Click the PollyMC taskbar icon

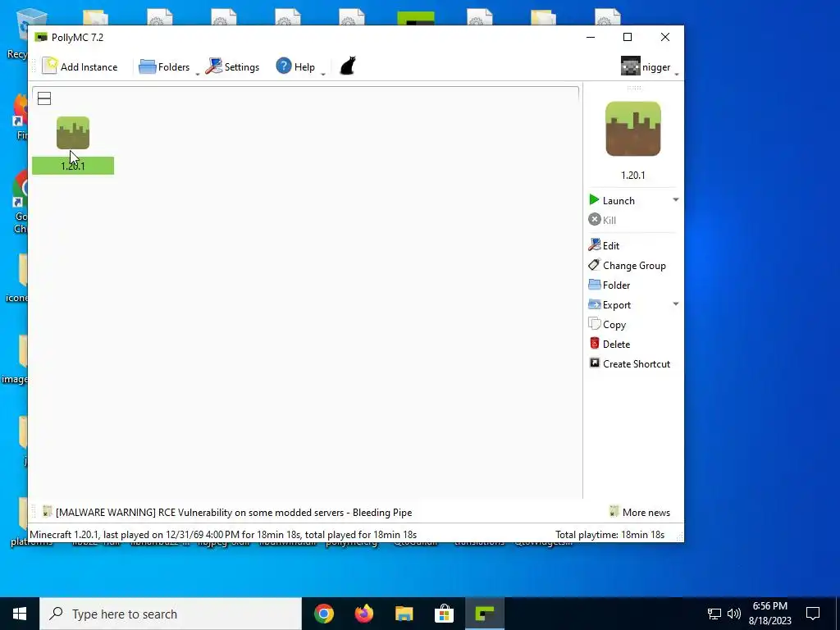484,614
